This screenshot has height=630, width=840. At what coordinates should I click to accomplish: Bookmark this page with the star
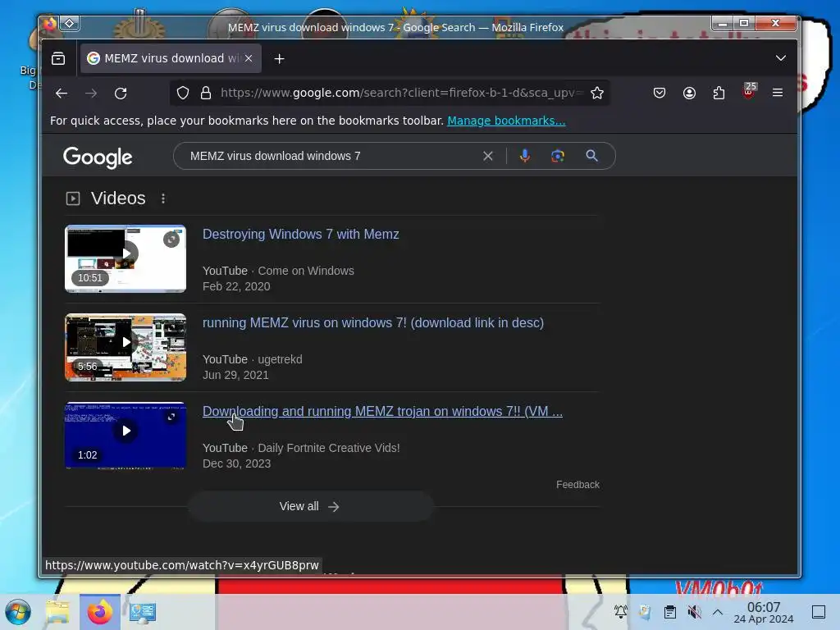597,94
